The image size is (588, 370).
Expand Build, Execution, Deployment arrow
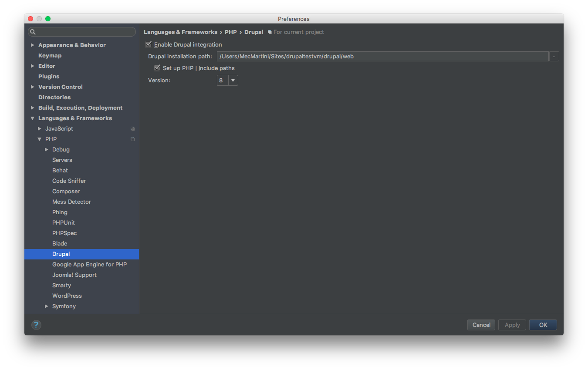coord(32,108)
